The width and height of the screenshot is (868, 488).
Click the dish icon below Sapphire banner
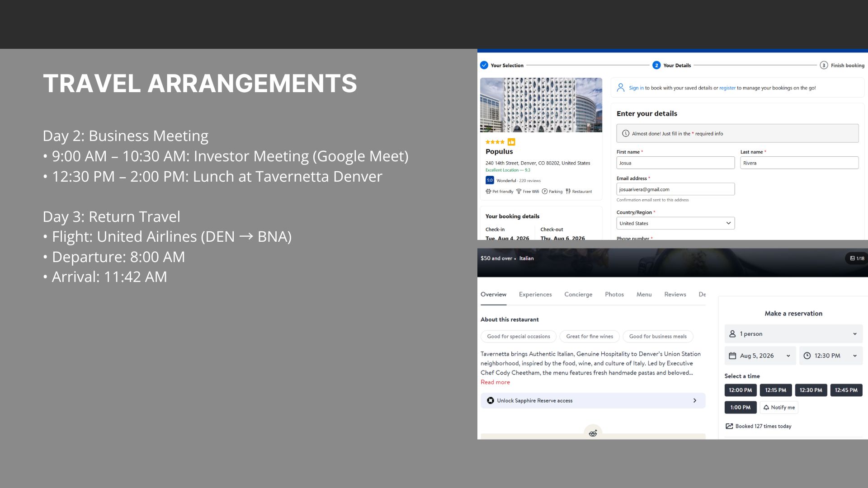(x=593, y=433)
